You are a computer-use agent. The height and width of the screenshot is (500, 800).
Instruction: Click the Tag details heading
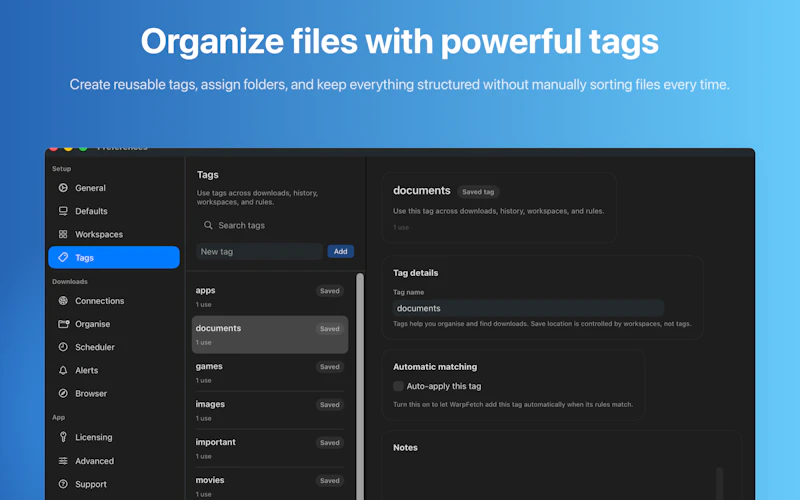(x=415, y=273)
